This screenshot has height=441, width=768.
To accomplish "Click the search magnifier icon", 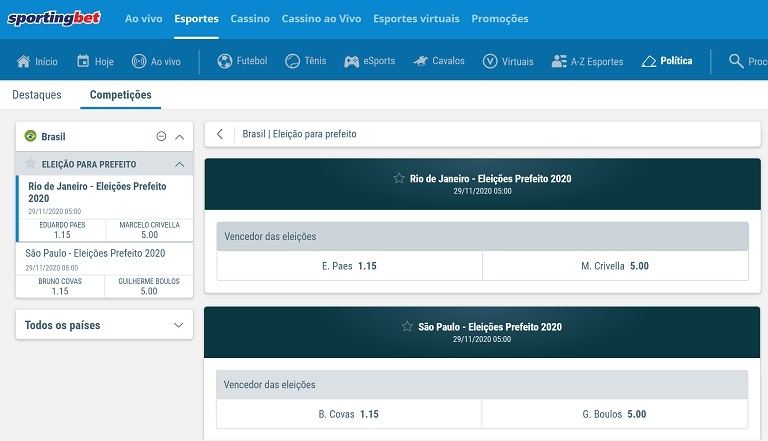I will 736,61.
